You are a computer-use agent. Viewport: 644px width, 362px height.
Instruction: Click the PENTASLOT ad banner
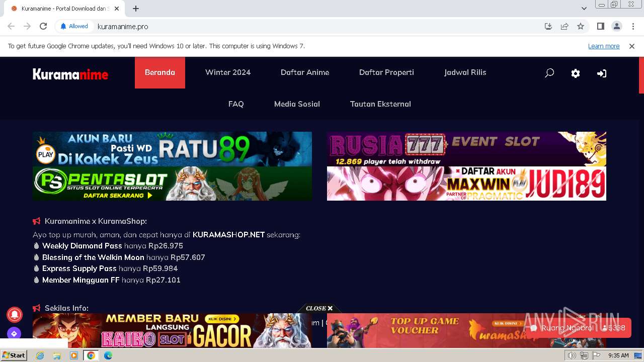pyautogui.click(x=172, y=184)
